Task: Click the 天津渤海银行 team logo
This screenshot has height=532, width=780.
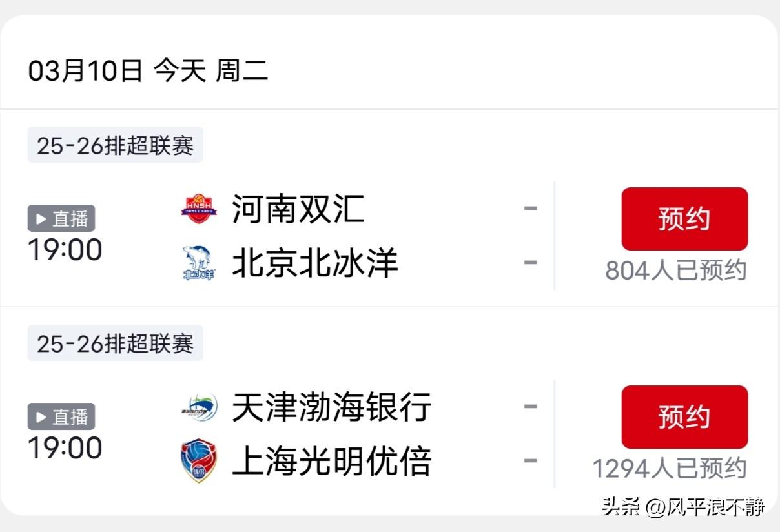Action: (198, 407)
